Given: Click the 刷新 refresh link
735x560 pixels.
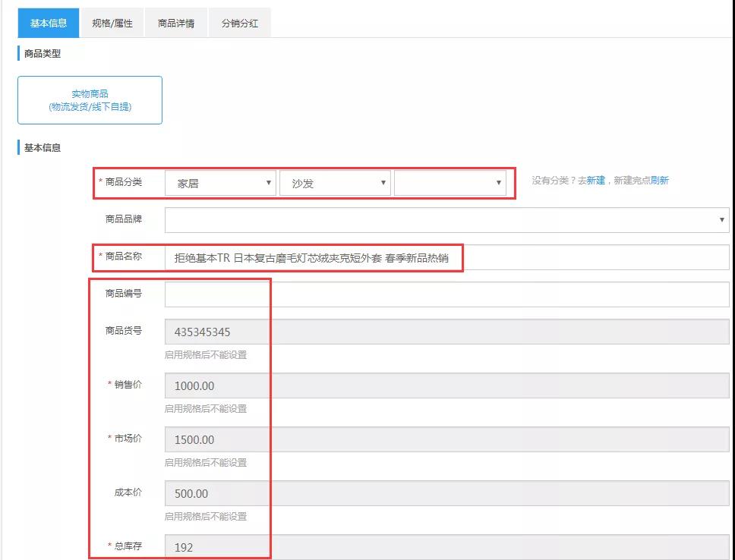Looking at the screenshot, I should click(659, 181).
